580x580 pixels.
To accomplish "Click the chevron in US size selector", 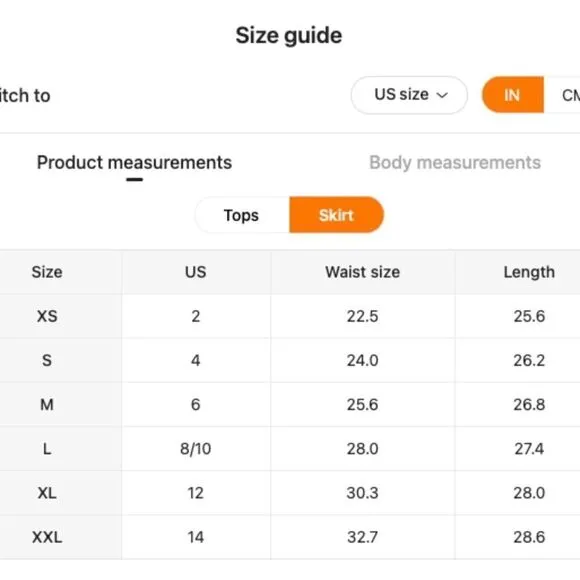I will tap(442, 95).
